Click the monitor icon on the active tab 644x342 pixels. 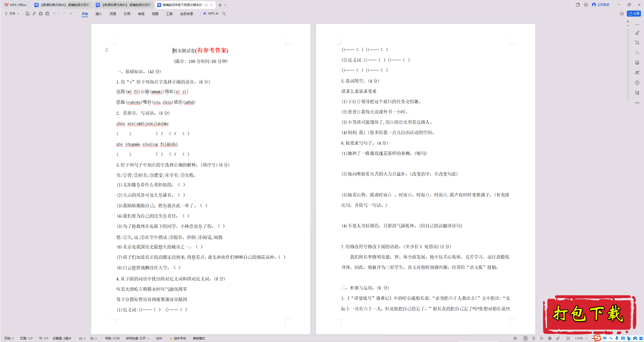coord(206,5)
